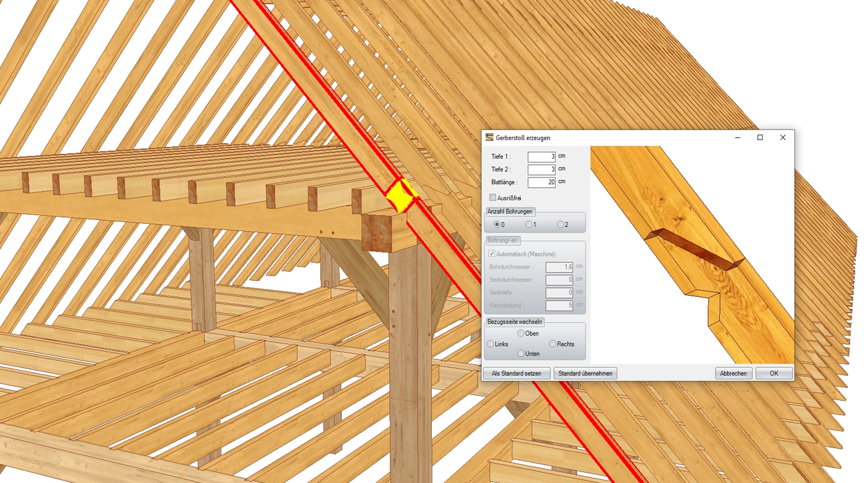The width and height of the screenshot is (868, 483).
Task: Click the Tiefe 1 input field
Action: pyautogui.click(x=541, y=157)
